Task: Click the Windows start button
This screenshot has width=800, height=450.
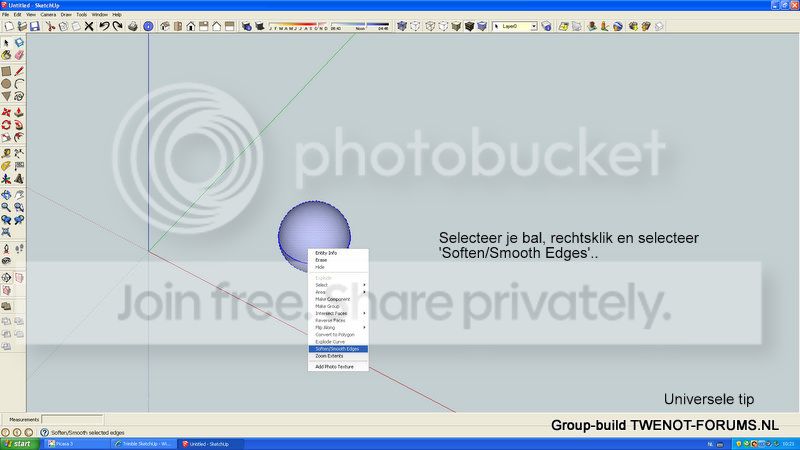Action: (x=19, y=444)
